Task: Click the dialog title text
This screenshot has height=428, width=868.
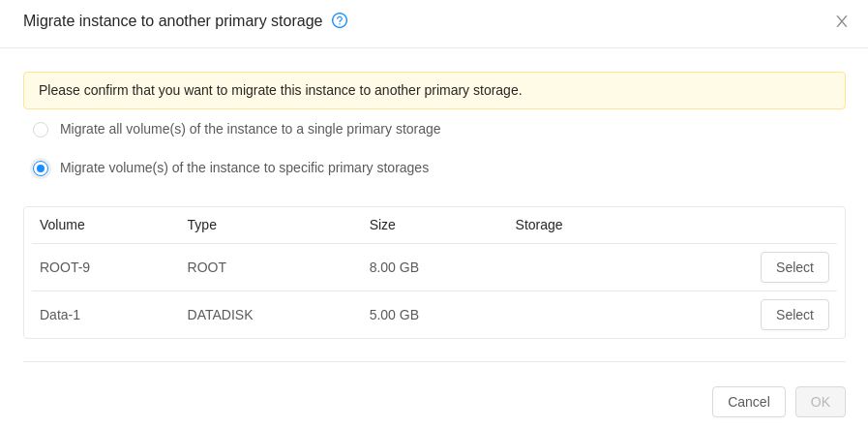Action: (x=172, y=21)
